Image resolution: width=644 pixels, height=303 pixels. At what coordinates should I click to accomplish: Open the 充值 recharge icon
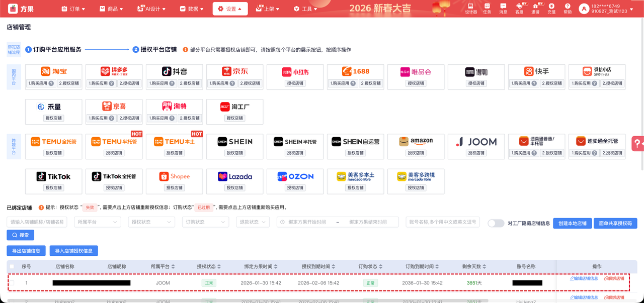pos(551,8)
